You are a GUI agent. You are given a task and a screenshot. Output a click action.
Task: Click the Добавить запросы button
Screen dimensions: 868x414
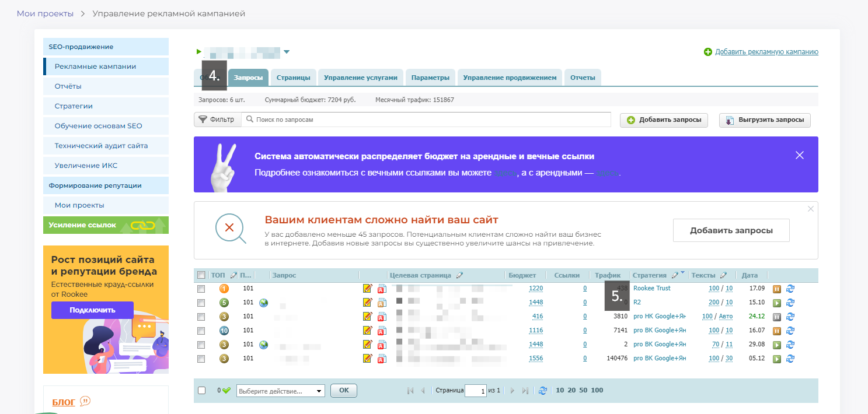pos(664,120)
